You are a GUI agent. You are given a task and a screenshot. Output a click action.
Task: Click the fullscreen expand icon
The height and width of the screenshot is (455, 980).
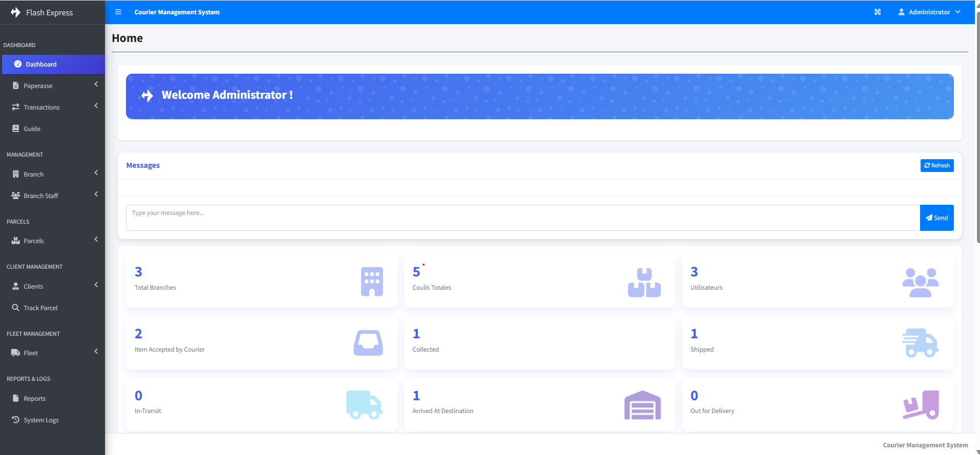pyautogui.click(x=878, y=12)
